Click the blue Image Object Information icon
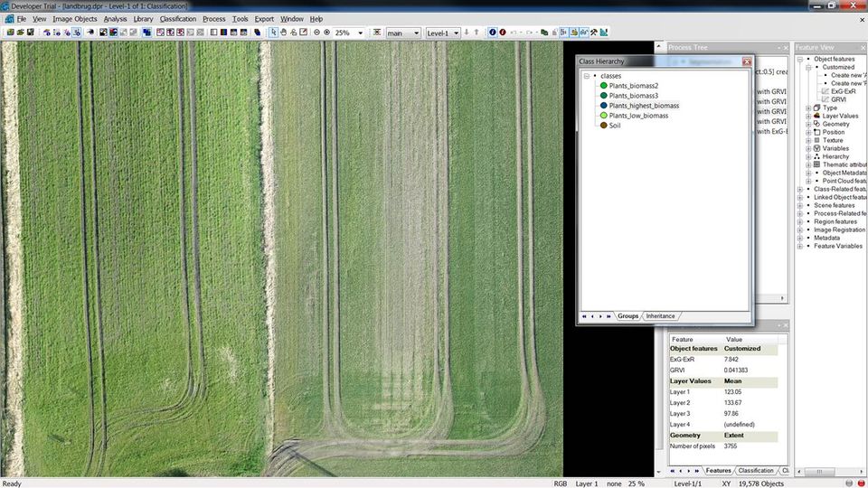The image size is (868, 488). pyautogui.click(x=493, y=33)
